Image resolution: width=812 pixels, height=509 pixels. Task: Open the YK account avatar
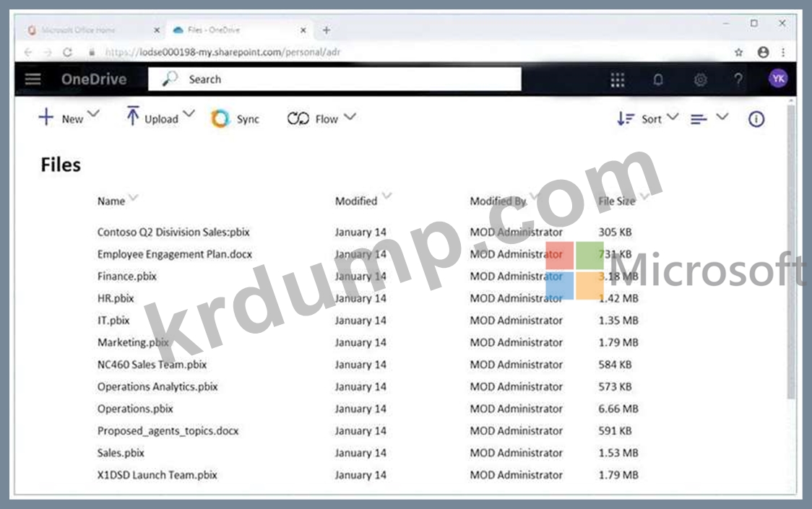(x=778, y=79)
